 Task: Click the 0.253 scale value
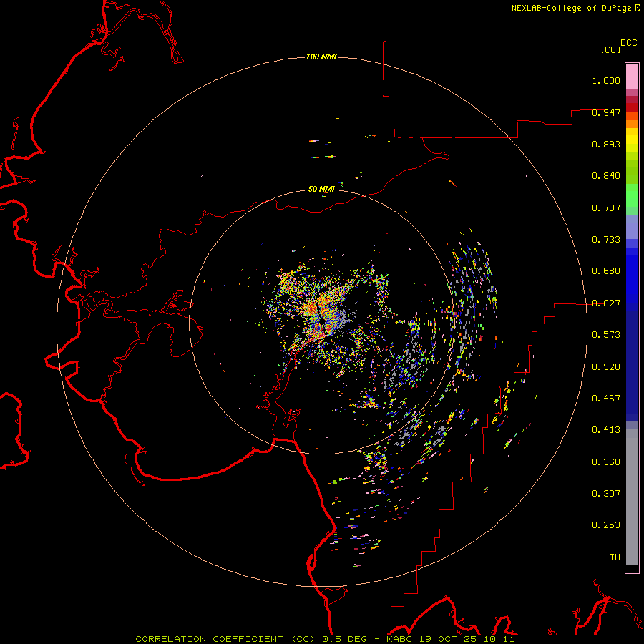click(606, 525)
